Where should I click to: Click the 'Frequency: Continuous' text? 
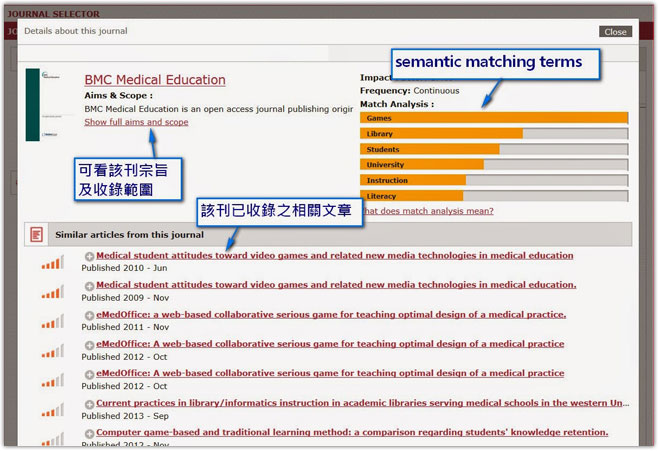click(409, 91)
